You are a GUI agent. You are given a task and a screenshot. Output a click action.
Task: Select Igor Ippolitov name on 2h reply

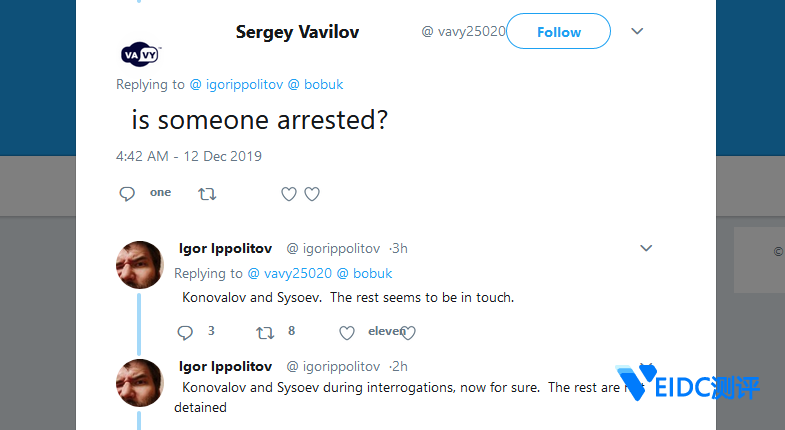[x=225, y=366]
